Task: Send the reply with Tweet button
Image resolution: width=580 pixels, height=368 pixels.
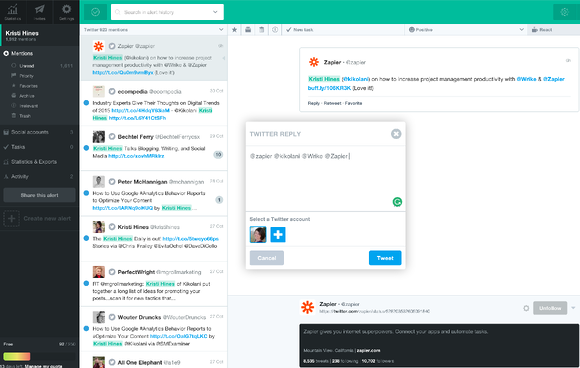Action: pos(385,258)
